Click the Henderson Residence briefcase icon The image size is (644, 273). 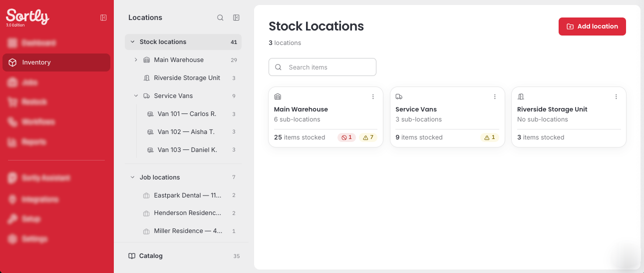147,213
